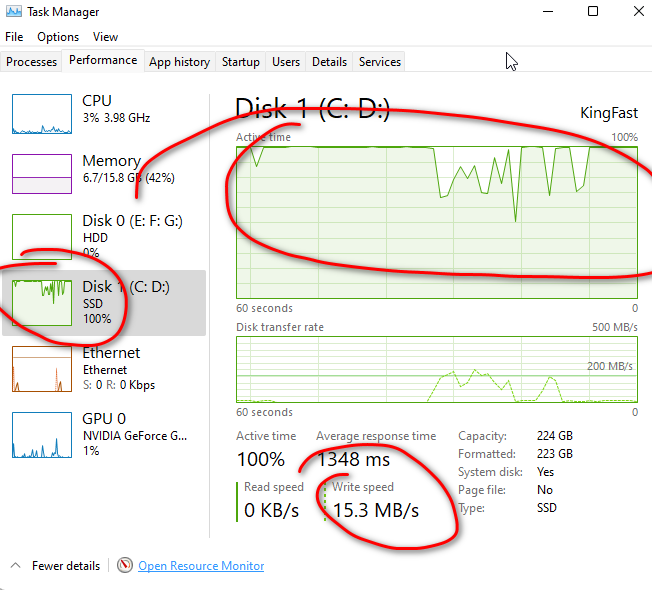The height and width of the screenshot is (590, 652).
Task: Collapse view with Fewer details chevron
Action: pos(16,566)
